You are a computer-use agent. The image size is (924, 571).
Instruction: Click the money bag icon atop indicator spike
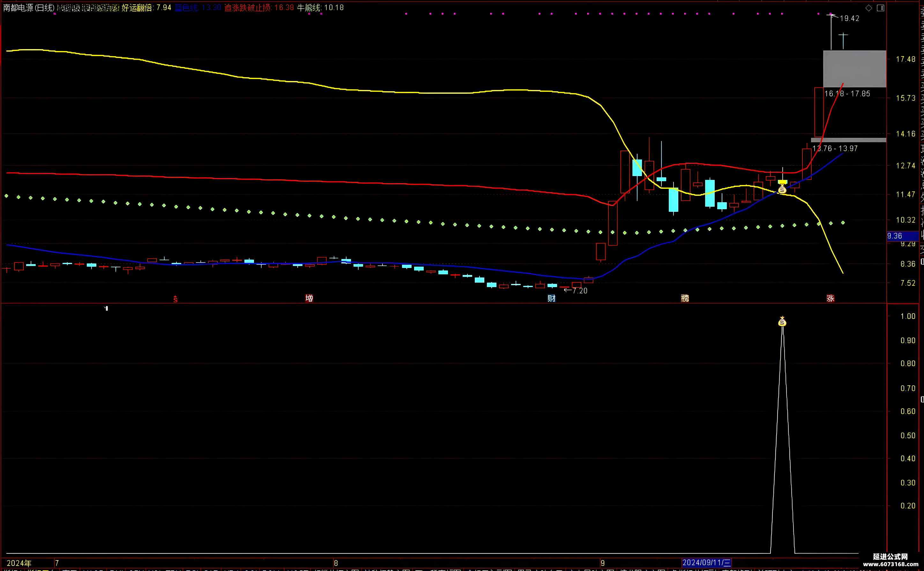(782, 321)
